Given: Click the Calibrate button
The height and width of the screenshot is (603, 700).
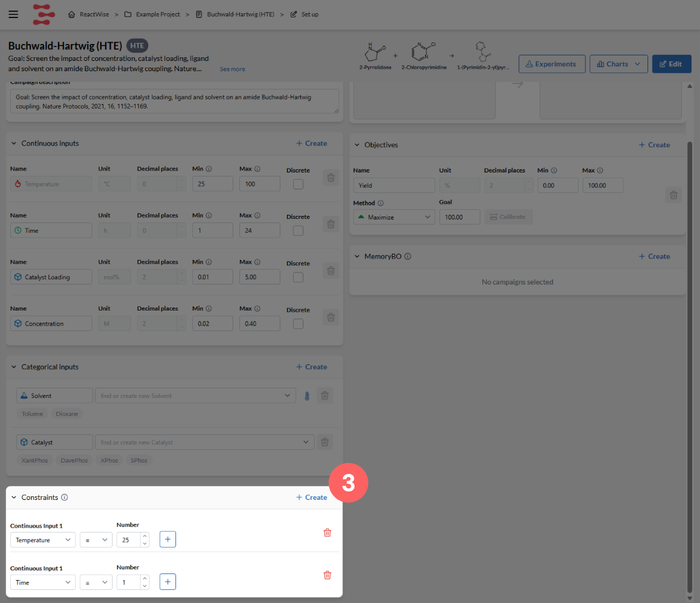Looking at the screenshot, I should click(508, 217).
